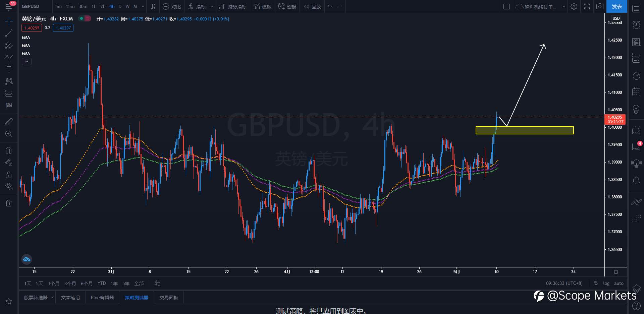Switch to the 1h timeframe
Viewport: 644px width, 314px height.
pos(94,6)
